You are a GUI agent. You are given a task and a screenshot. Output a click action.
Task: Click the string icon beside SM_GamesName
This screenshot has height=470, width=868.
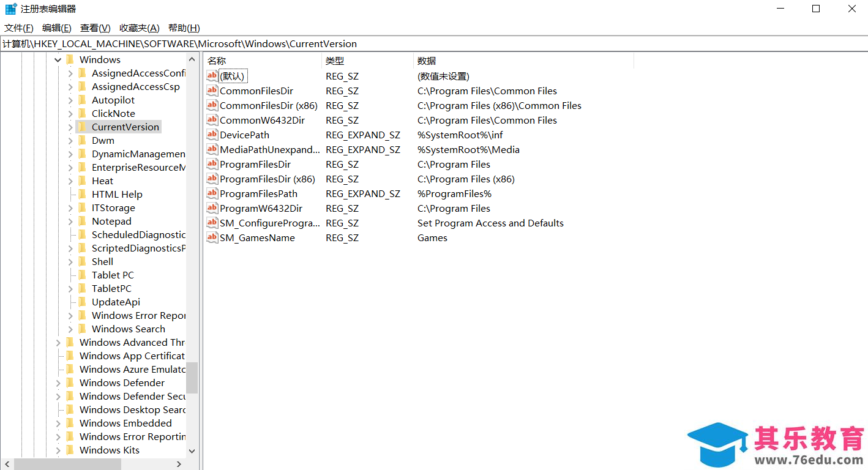(x=212, y=237)
